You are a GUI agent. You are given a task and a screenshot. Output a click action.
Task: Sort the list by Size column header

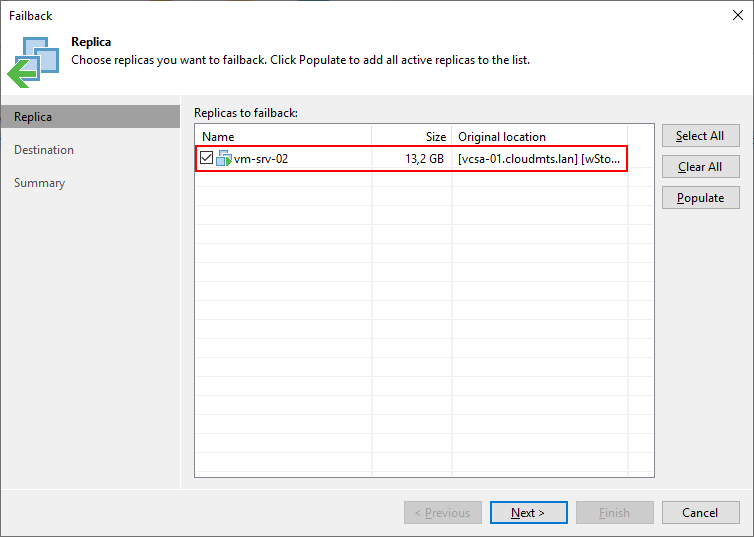tap(410, 136)
